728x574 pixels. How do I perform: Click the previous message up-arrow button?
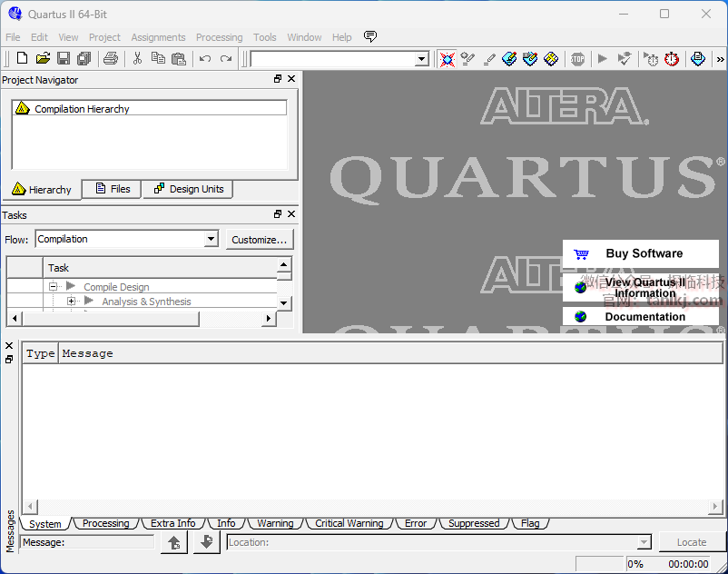click(x=174, y=542)
